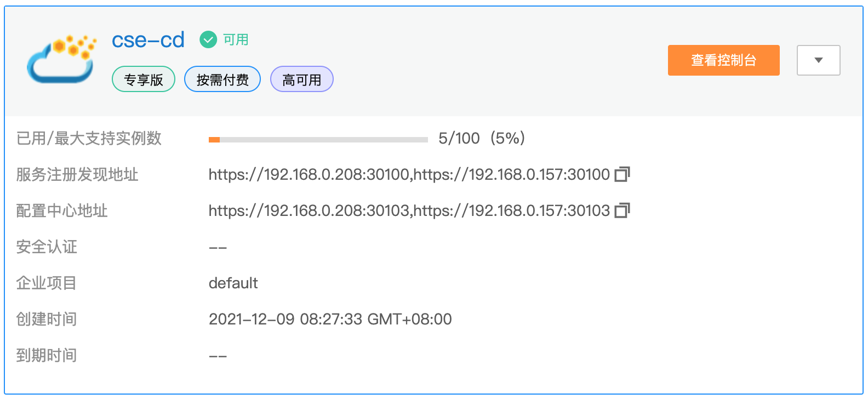Click the 可用 status text
868x399 pixels.
coord(236,40)
